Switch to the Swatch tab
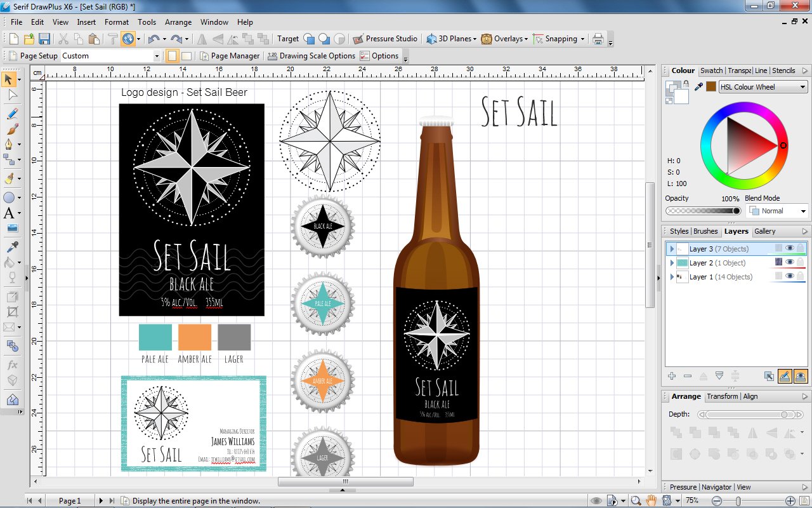812x508 pixels. [711, 70]
